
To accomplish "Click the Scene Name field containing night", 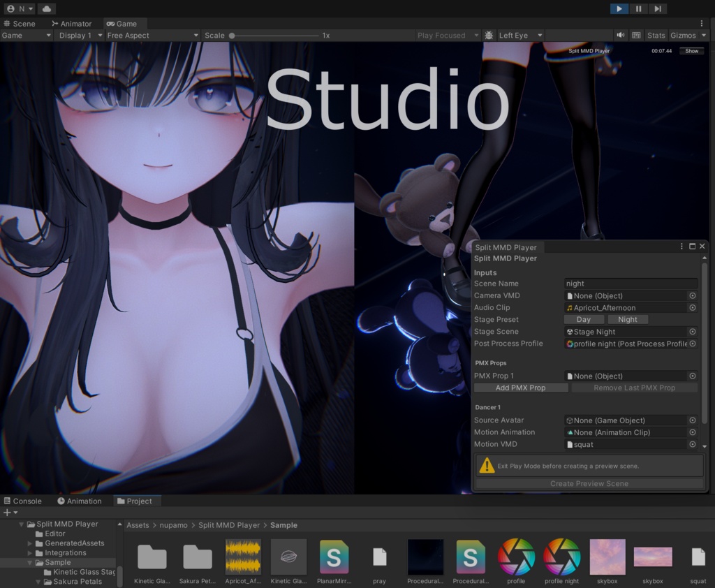I will (x=631, y=284).
